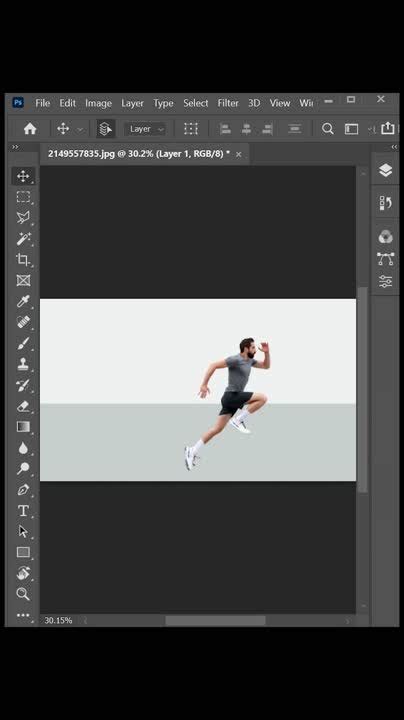Open the Edit menu
Screen dimensions: 404x720
[x=67, y=103]
